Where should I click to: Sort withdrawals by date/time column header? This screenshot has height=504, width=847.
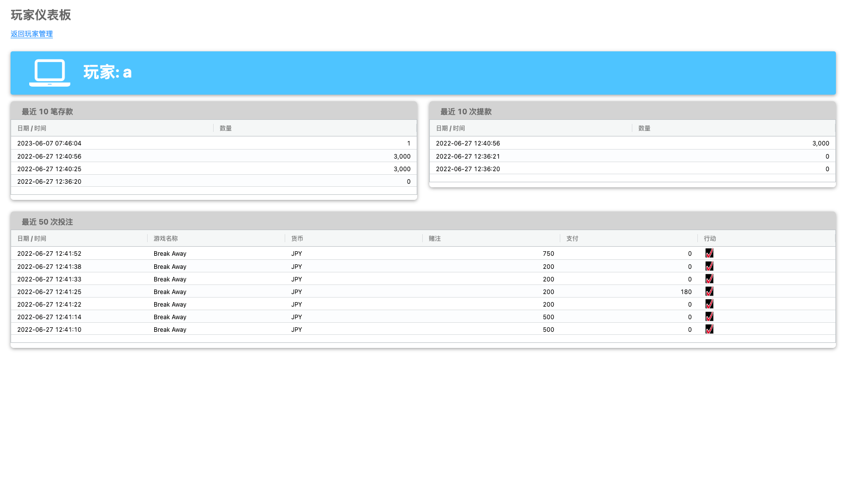(450, 128)
